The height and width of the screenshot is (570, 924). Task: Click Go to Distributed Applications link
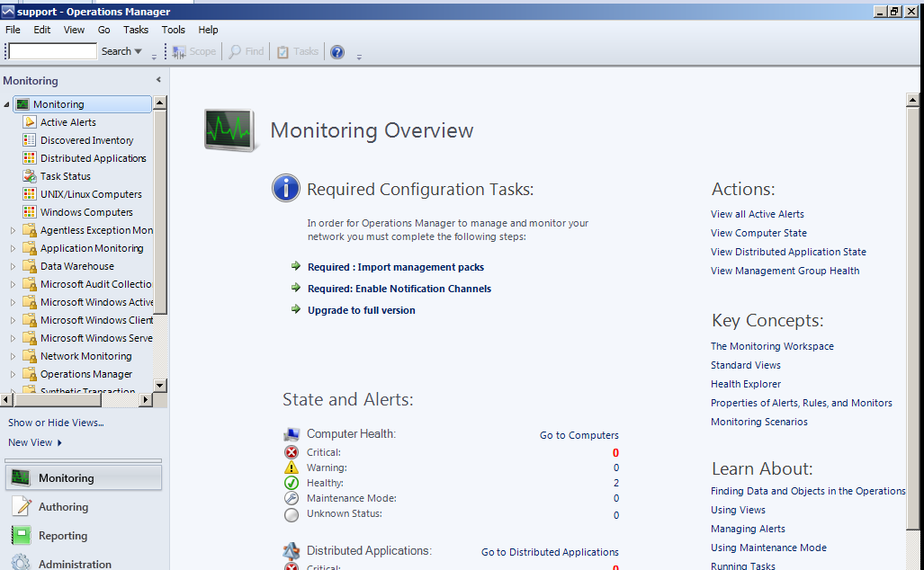pos(550,552)
